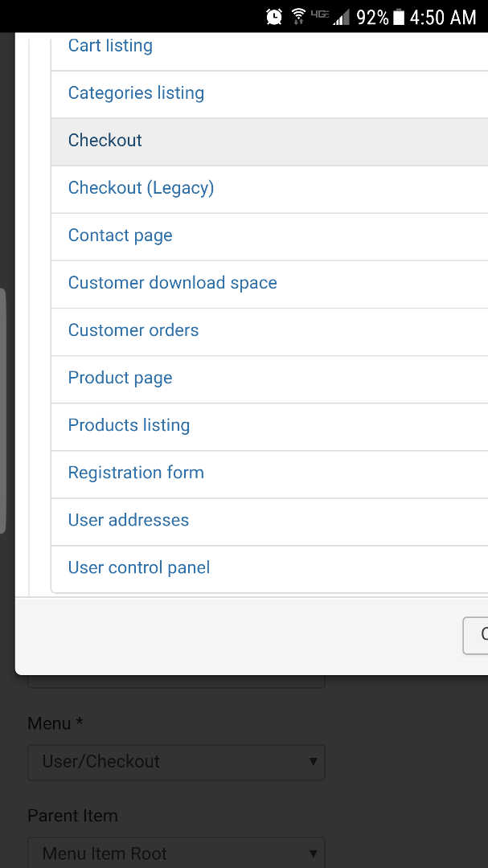Open the Contact page option

click(x=120, y=235)
